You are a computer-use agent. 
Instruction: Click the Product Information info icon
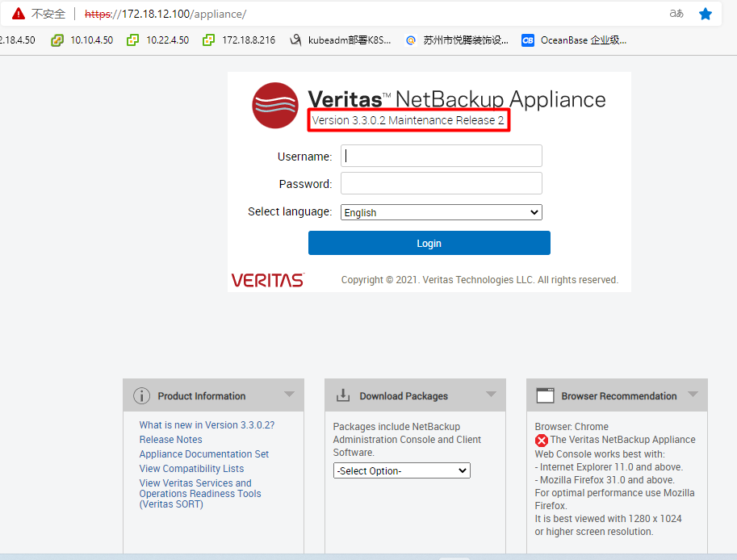141,396
